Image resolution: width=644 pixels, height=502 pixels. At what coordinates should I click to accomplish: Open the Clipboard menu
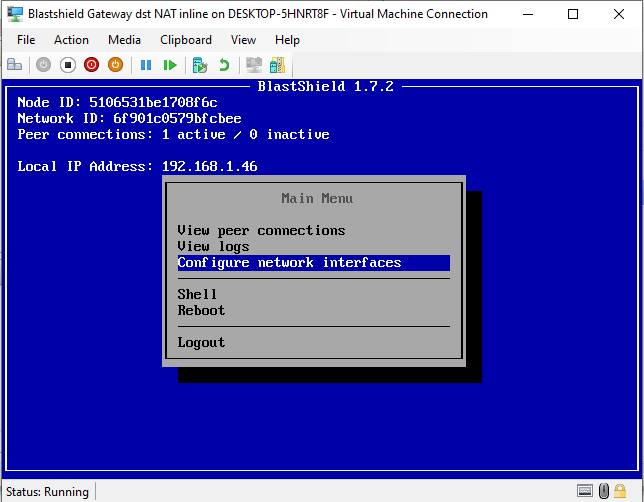[186, 40]
